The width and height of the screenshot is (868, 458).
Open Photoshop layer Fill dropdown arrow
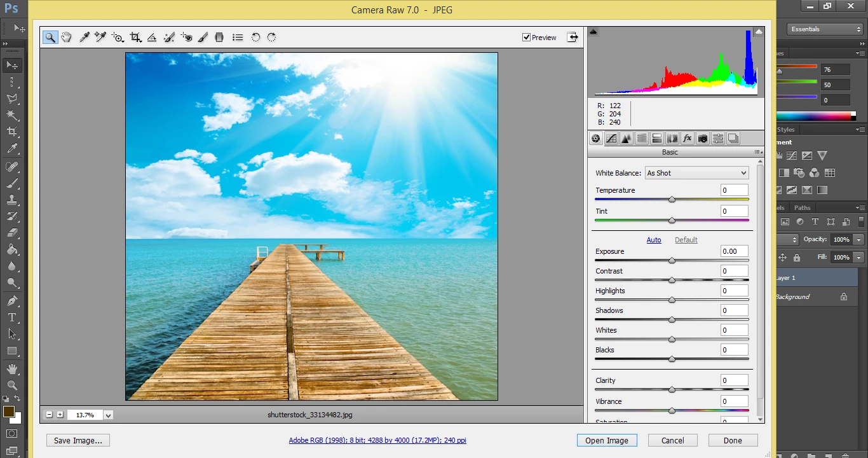click(858, 258)
